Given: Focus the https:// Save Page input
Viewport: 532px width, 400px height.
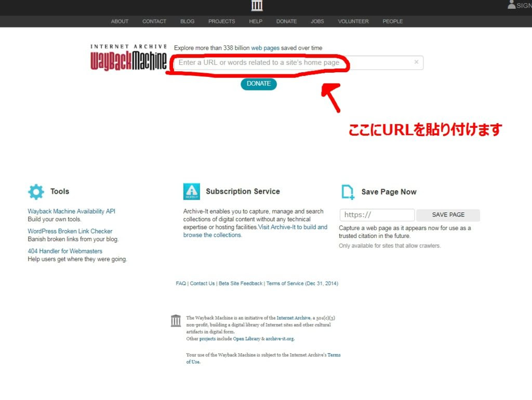Looking at the screenshot, I should [377, 215].
